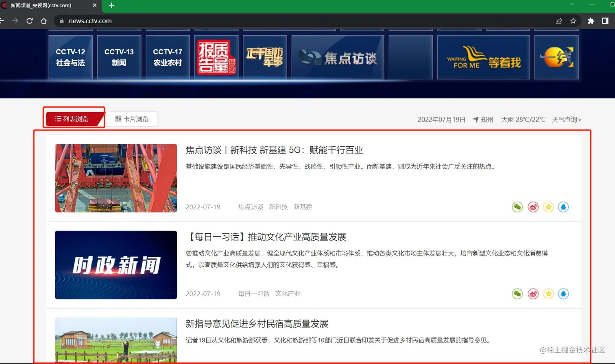Open the container port article thumbnail

tap(116, 178)
